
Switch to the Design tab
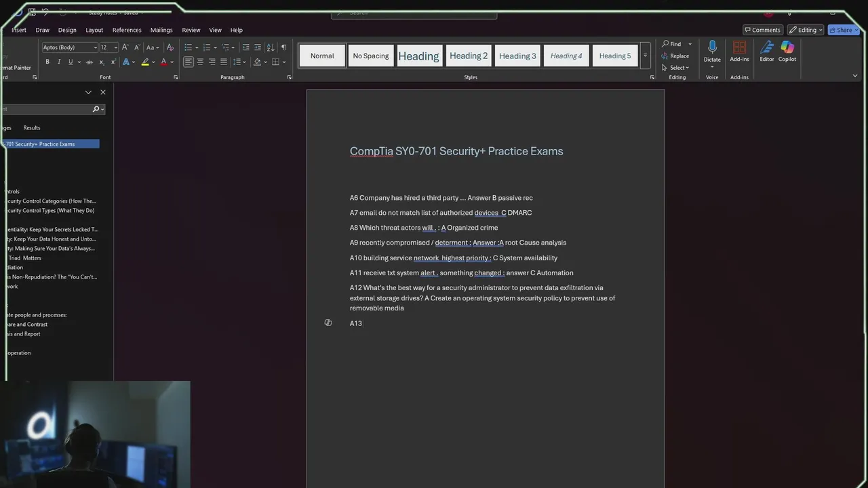pos(67,30)
